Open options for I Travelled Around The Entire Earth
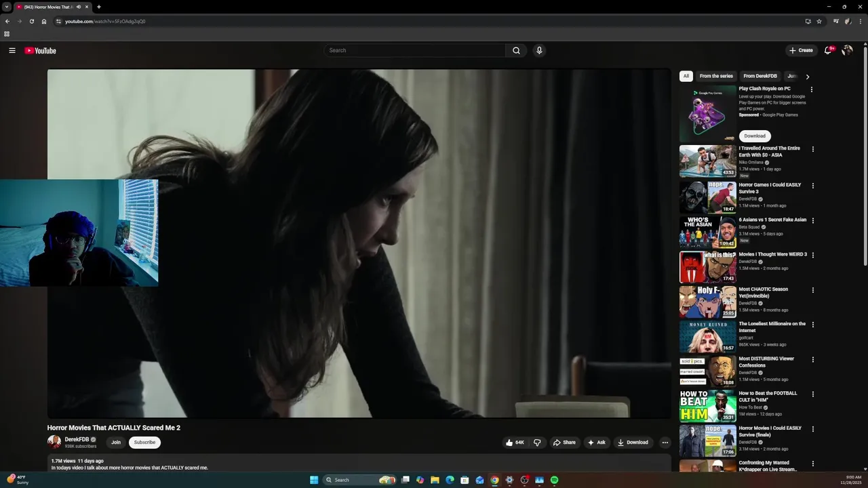This screenshot has height=488, width=868. (813, 149)
